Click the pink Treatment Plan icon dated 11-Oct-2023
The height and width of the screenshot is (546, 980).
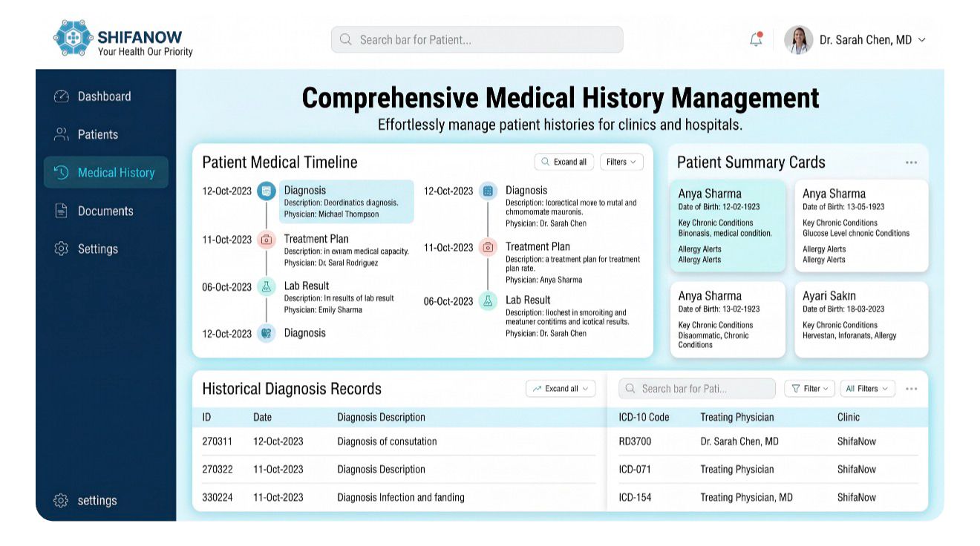pyautogui.click(x=266, y=240)
